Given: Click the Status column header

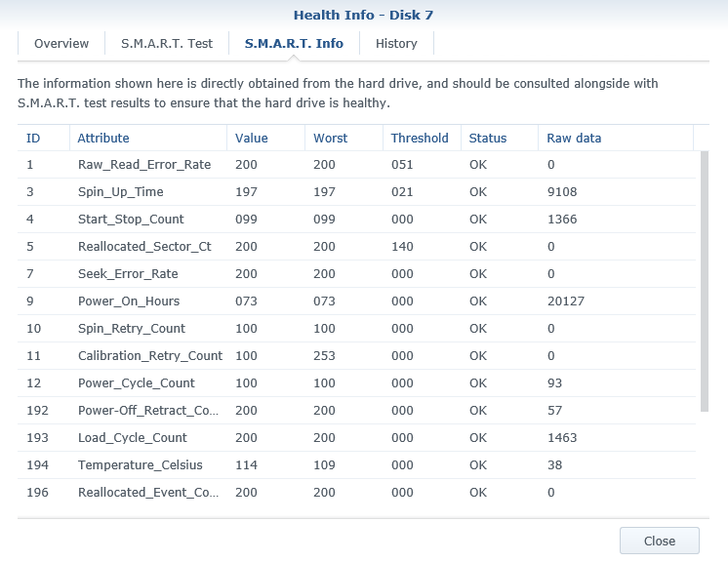Looking at the screenshot, I should tap(500, 138).
